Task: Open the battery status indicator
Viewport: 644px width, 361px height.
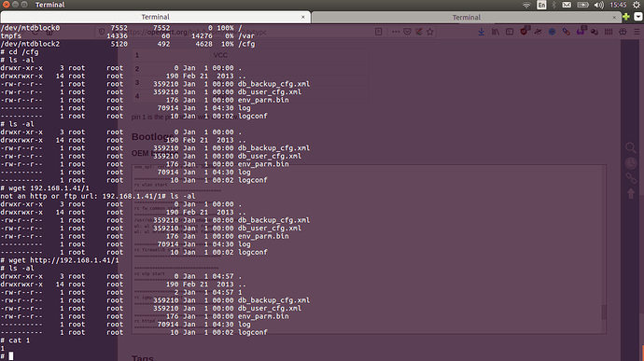Action: (x=582, y=5)
